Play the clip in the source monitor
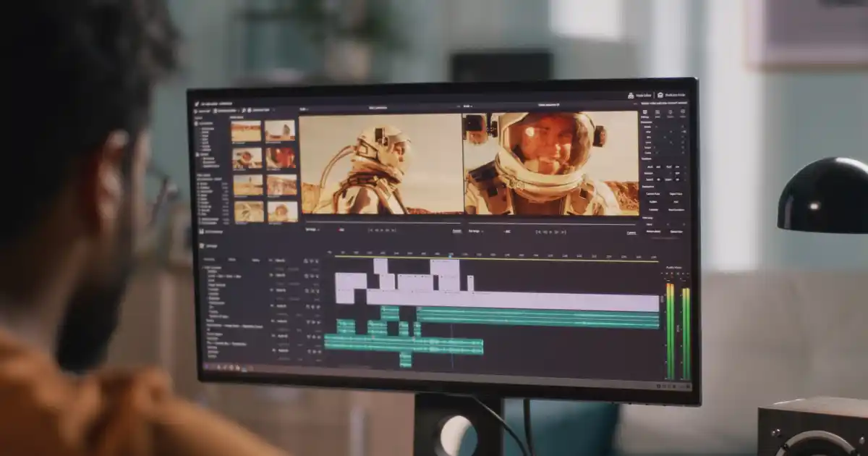Screen dimensions: 868x456 382,230
